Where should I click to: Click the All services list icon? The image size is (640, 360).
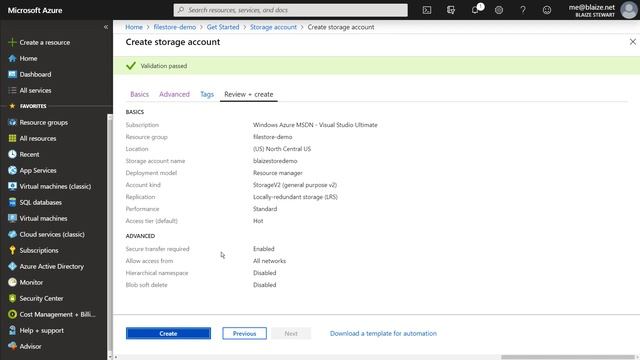click(12, 90)
